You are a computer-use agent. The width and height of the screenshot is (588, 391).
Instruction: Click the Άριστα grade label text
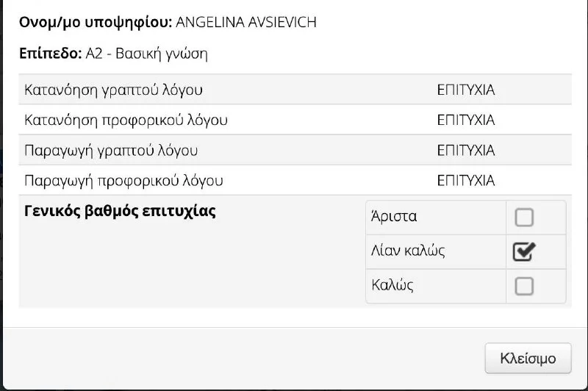[394, 217]
